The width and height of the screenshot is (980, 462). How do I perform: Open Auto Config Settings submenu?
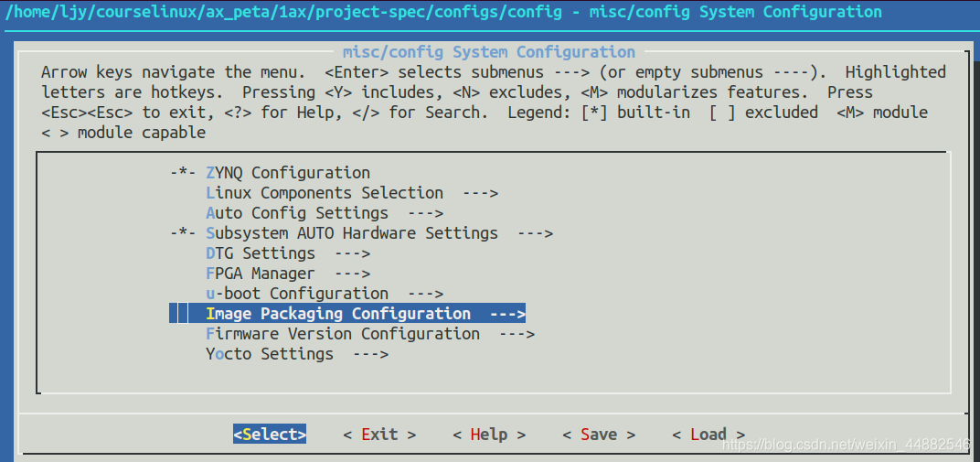click(325, 212)
